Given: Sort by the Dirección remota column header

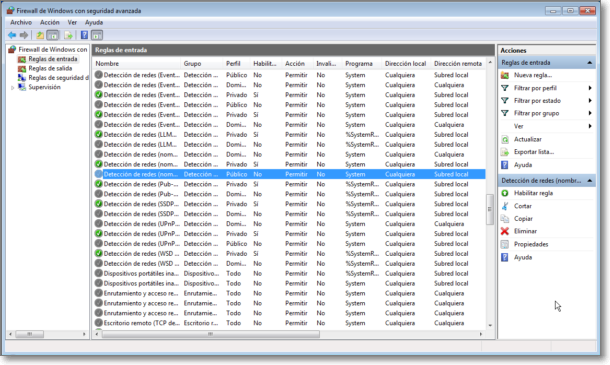Looking at the screenshot, I should click(458, 63).
